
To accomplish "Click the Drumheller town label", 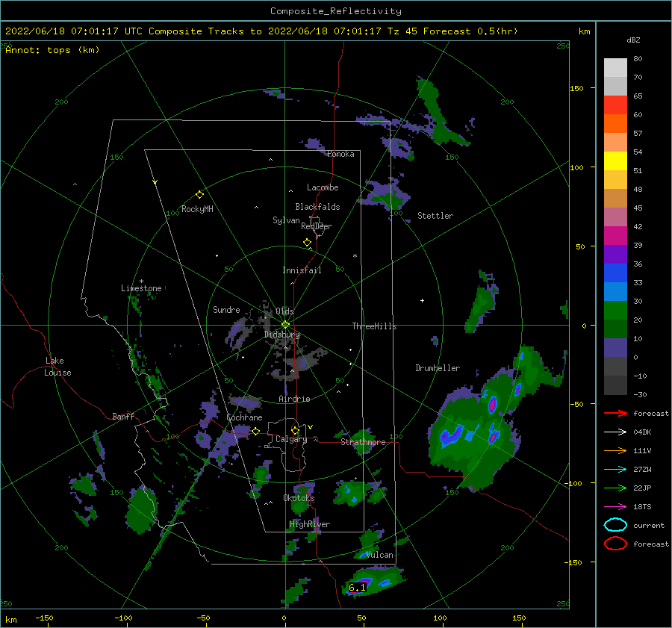I will (438, 368).
